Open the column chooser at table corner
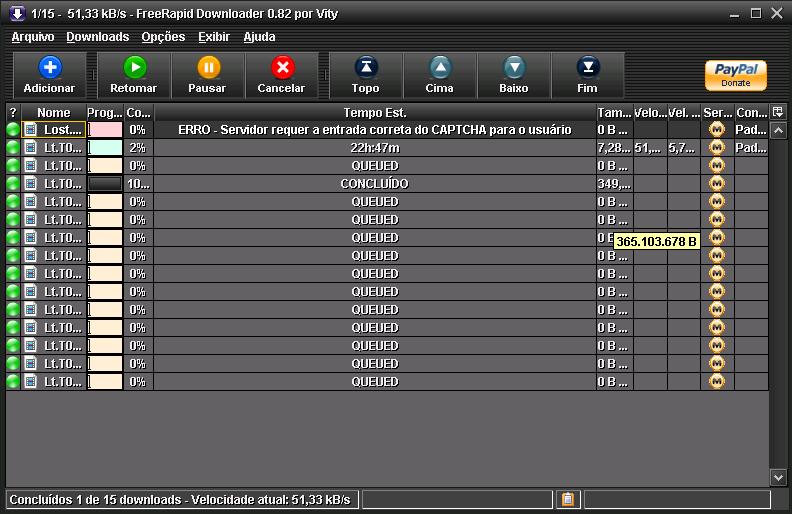 [x=779, y=112]
